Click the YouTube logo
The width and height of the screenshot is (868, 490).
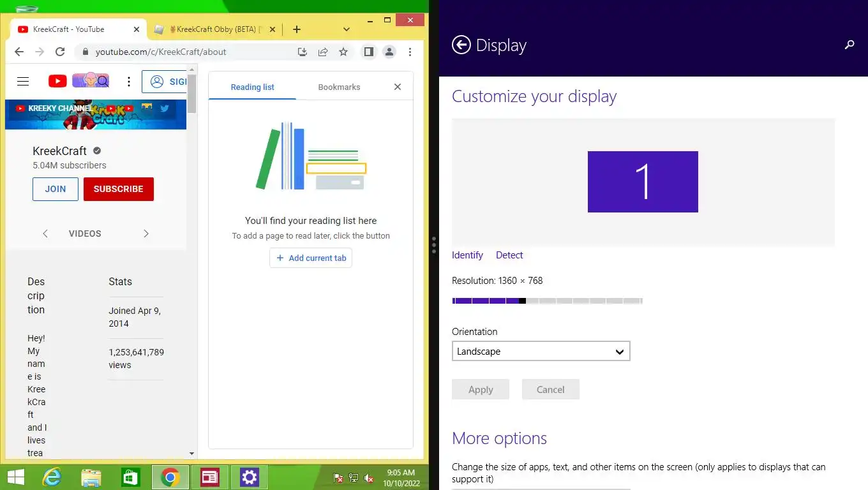click(x=57, y=81)
